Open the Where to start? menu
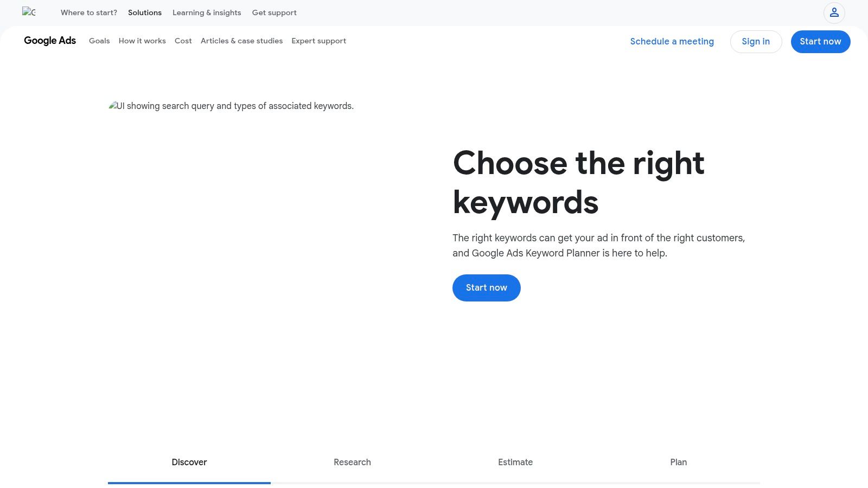 point(89,12)
